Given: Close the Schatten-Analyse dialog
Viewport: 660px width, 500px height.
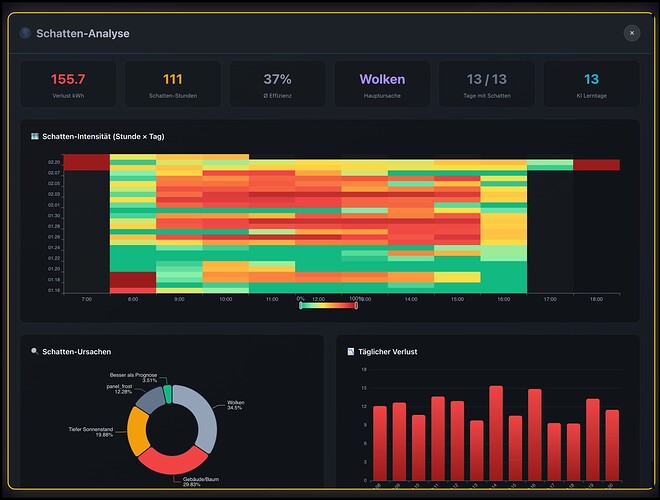Looking at the screenshot, I should (631, 33).
